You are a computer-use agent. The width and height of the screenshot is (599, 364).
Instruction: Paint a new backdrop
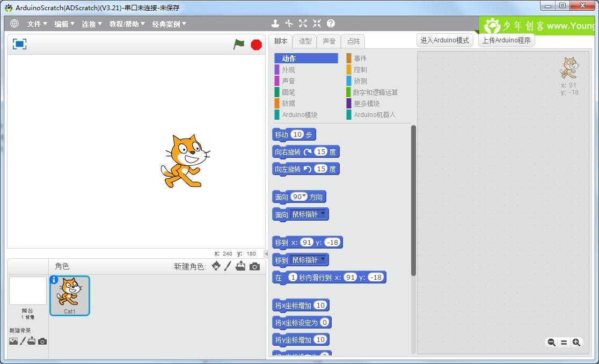point(23,341)
